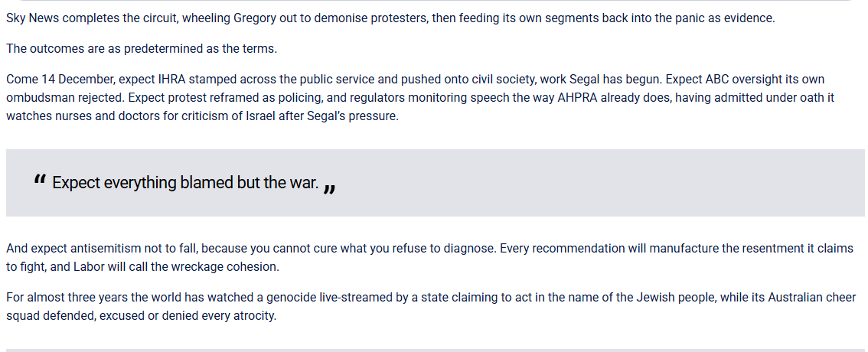868x352 pixels.
Task: Click the phrase 'Labor will call the wreckage cohesion'
Action: pos(176,267)
